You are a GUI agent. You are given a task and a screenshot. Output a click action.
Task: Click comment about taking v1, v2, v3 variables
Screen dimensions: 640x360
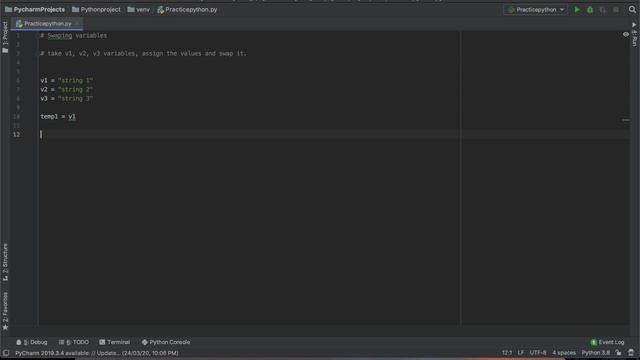point(143,53)
